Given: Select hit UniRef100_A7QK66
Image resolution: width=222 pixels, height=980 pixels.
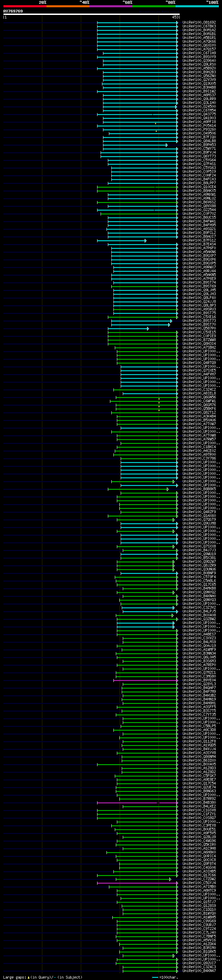Looking at the screenshot, I should (x=199, y=41).
